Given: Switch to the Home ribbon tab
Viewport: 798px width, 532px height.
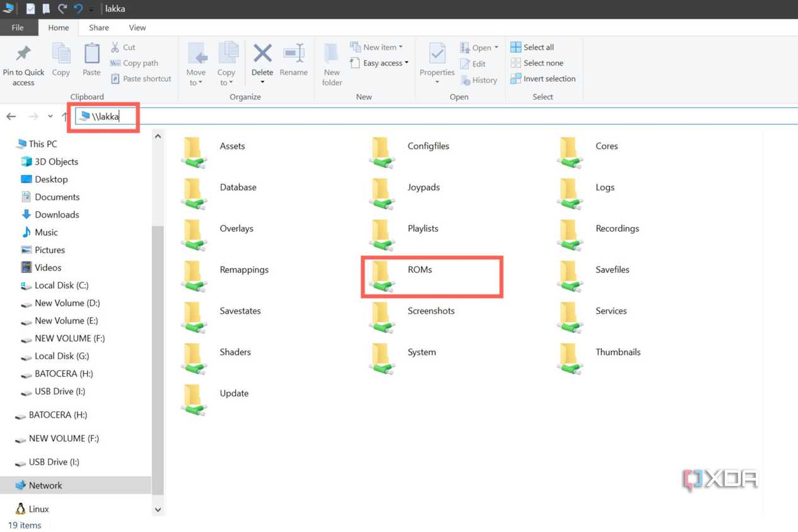Looking at the screenshot, I should [x=58, y=28].
